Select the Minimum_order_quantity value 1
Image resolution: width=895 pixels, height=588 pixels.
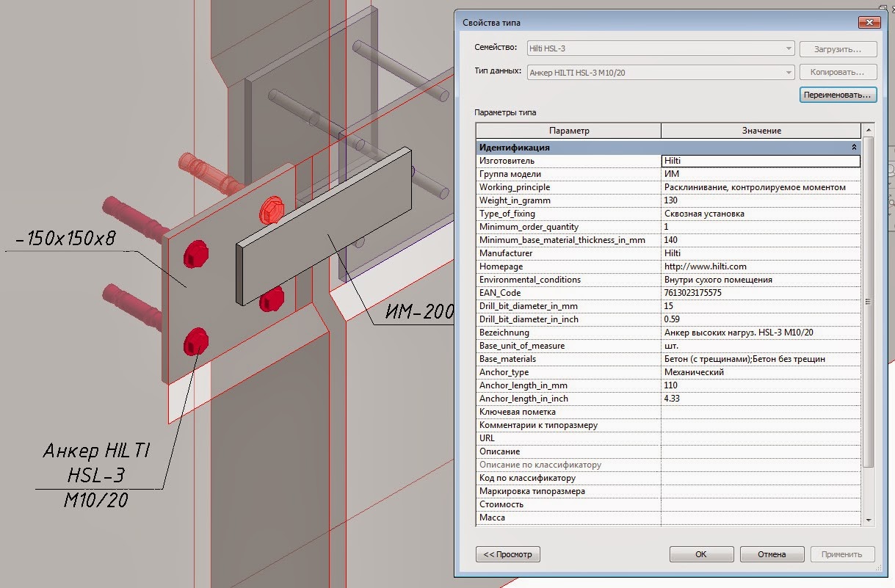(761, 227)
